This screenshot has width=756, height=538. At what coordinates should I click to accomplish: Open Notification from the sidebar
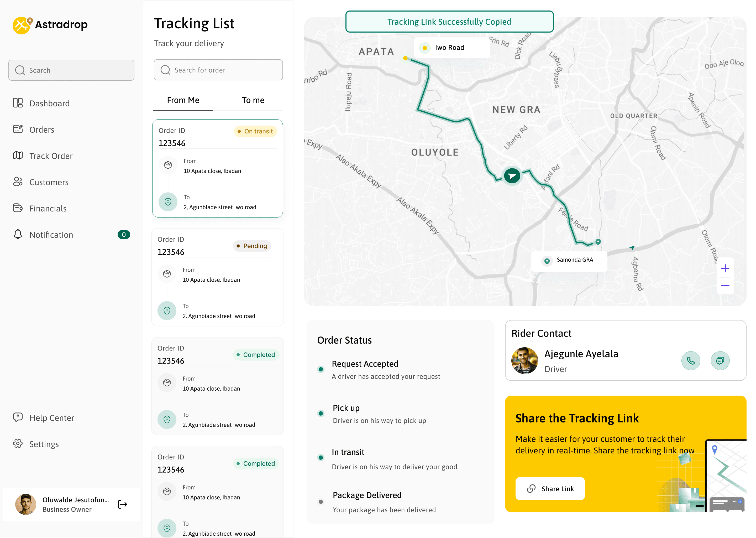pos(51,235)
